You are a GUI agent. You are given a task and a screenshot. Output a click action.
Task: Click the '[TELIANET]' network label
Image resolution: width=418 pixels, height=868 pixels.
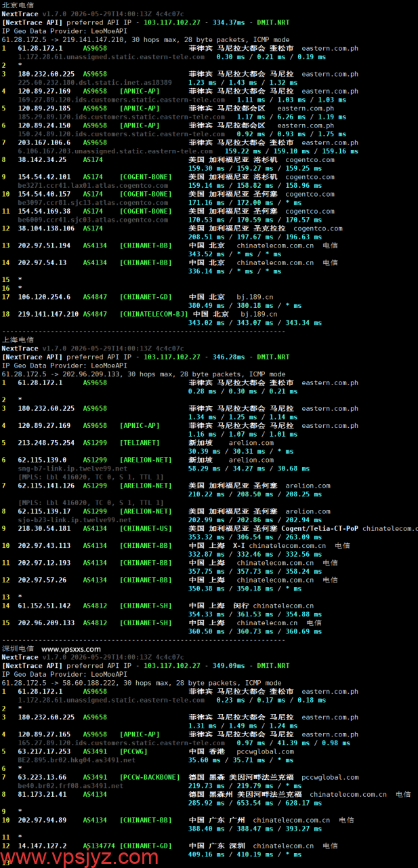coord(140,443)
